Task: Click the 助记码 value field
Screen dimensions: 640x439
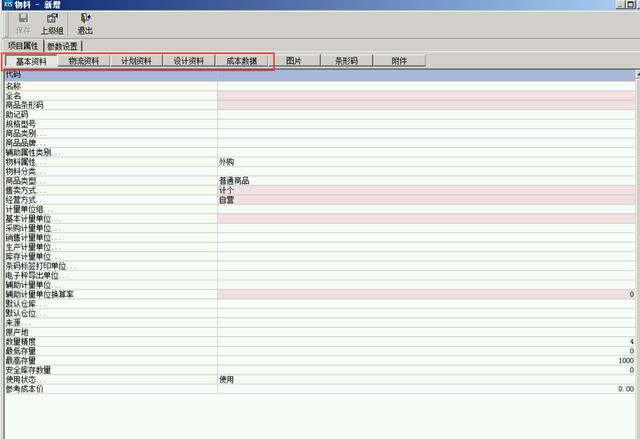Action: pos(426,114)
